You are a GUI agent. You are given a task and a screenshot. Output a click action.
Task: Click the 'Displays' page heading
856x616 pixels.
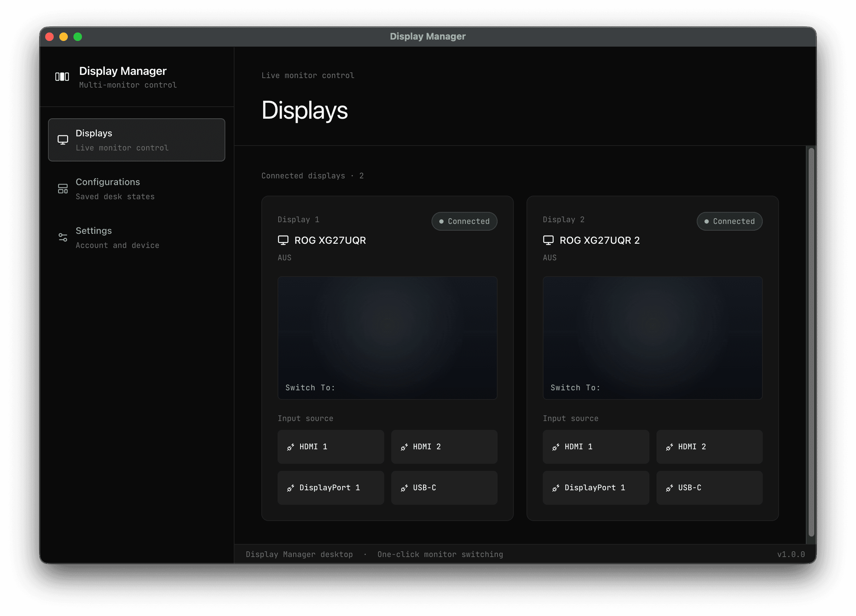coord(305,111)
